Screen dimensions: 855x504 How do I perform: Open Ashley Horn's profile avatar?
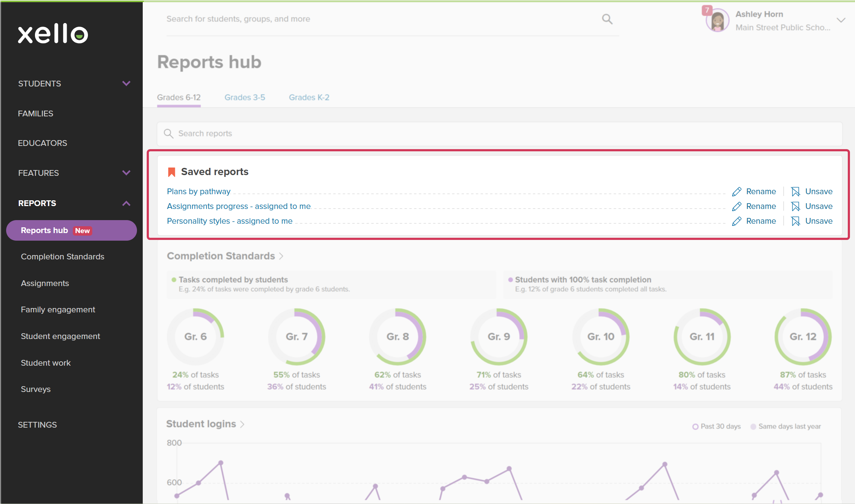(717, 21)
